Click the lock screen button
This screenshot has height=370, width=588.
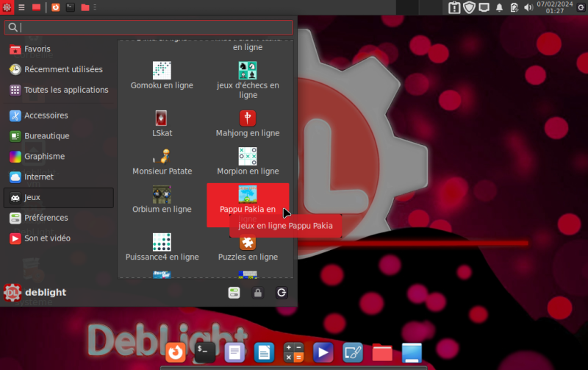click(258, 293)
